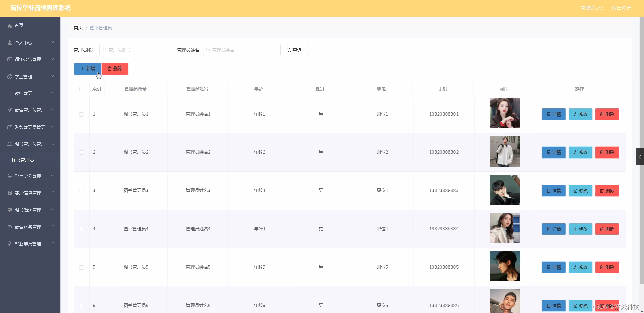Click the search icon in 管理员姓名 field
Screen dimensions: 644x313
(208, 50)
